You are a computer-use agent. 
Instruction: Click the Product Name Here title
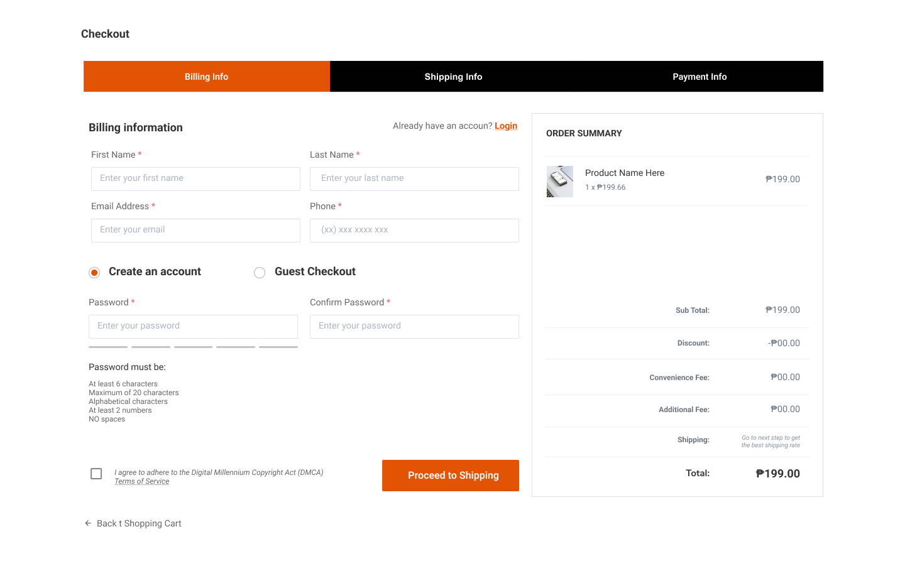625,173
